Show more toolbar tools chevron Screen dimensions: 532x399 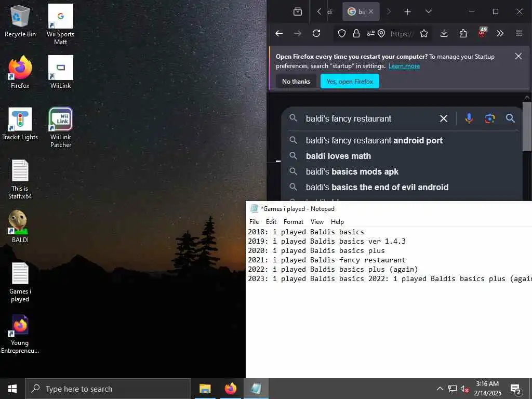(500, 33)
